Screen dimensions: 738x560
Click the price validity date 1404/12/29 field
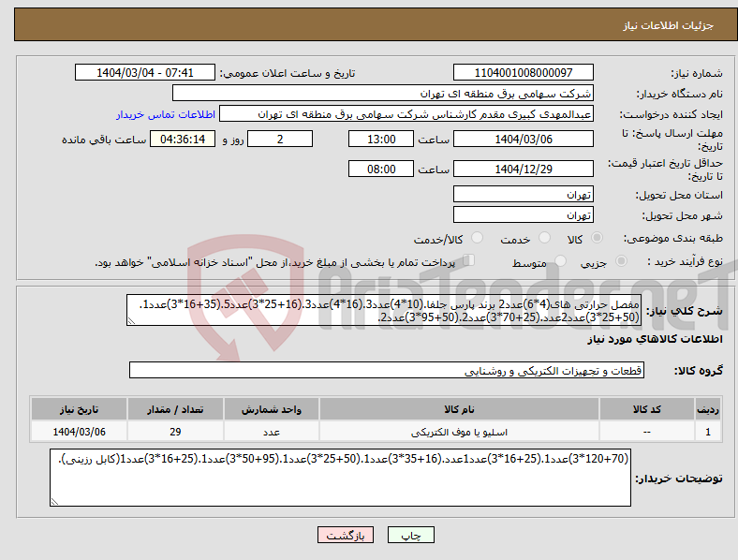pyautogui.click(x=524, y=169)
